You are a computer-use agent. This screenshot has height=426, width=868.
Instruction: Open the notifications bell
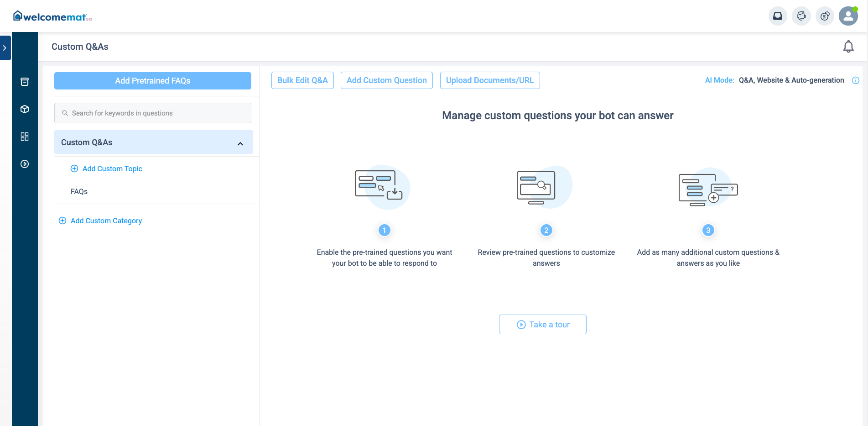click(848, 47)
